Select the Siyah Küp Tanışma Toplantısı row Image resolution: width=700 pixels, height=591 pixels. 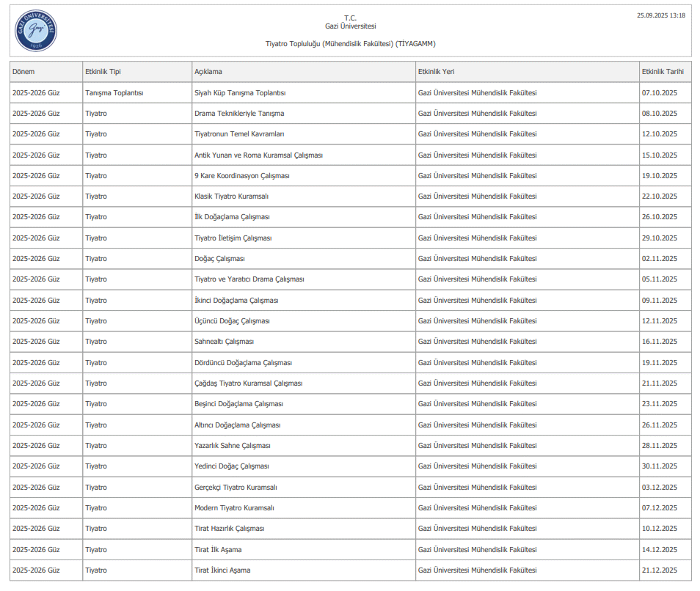click(x=240, y=93)
